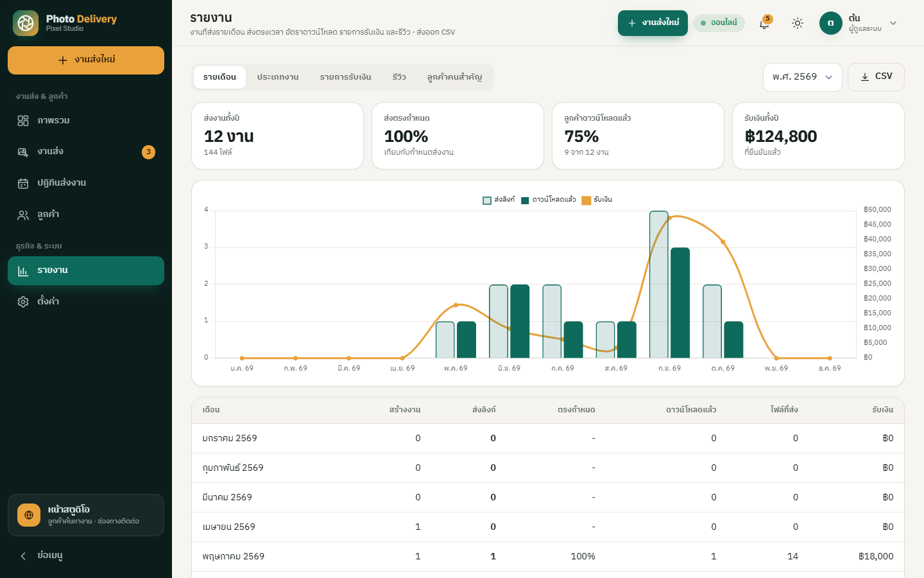The width and height of the screenshot is (924, 578).
Task: Click the มกราคม 2569 table row
Action: pyautogui.click(x=548, y=439)
